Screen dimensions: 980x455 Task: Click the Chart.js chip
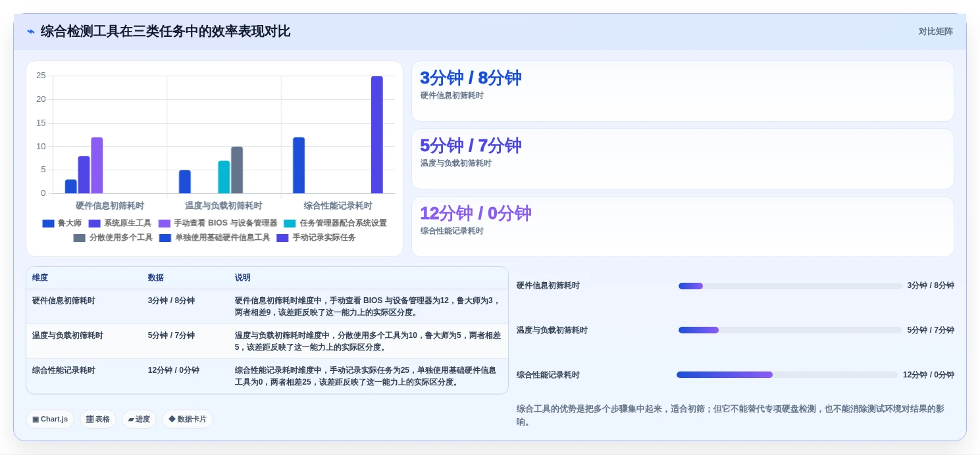click(x=50, y=419)
